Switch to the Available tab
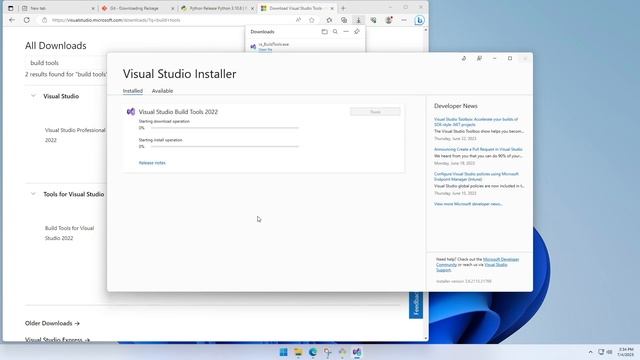Viewport: 640px width, 360px height. tap(162, 91)
